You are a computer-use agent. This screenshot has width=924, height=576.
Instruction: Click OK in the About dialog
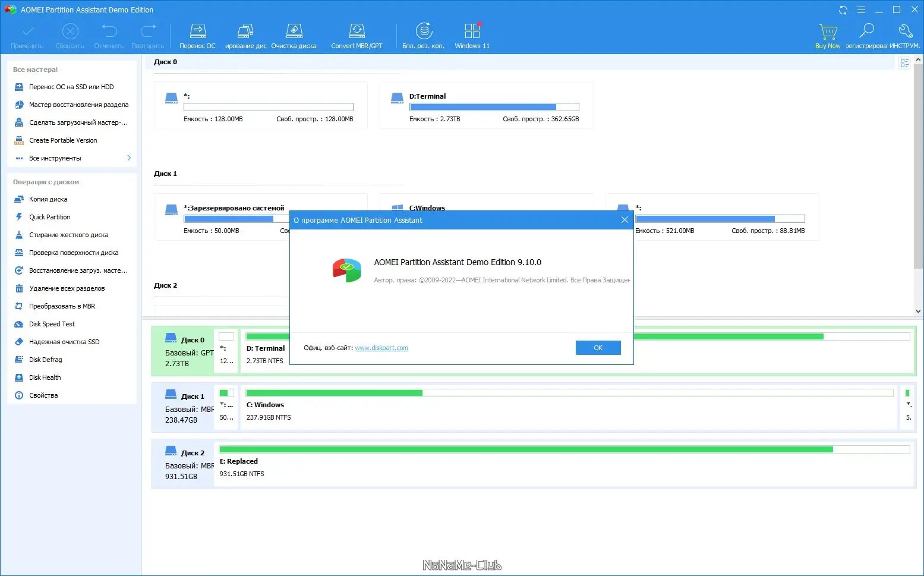(598, 348)
